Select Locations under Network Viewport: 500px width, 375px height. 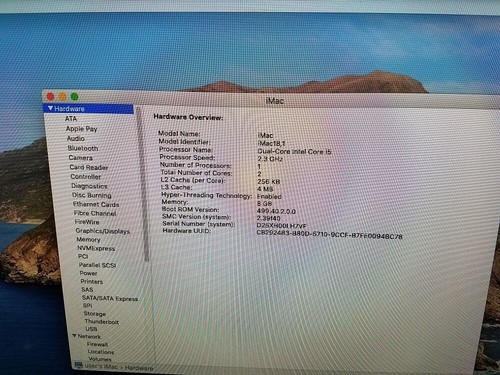click(x=101, y=352)
